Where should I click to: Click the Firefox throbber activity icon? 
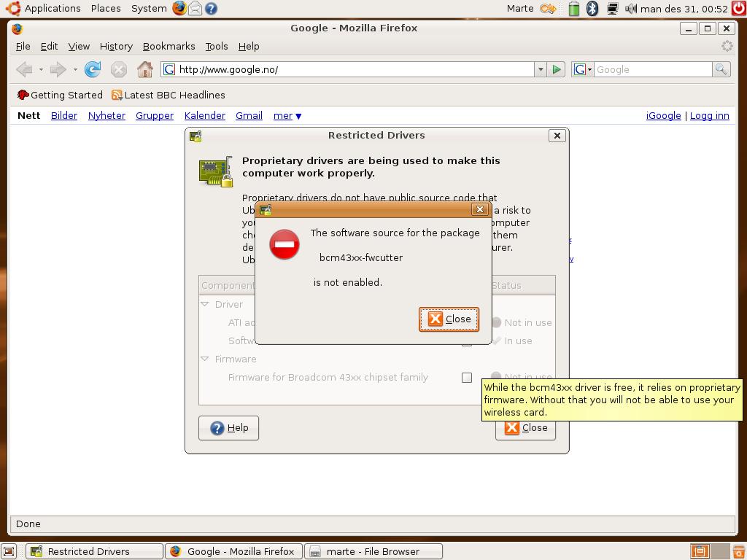[x=727, y=46]
